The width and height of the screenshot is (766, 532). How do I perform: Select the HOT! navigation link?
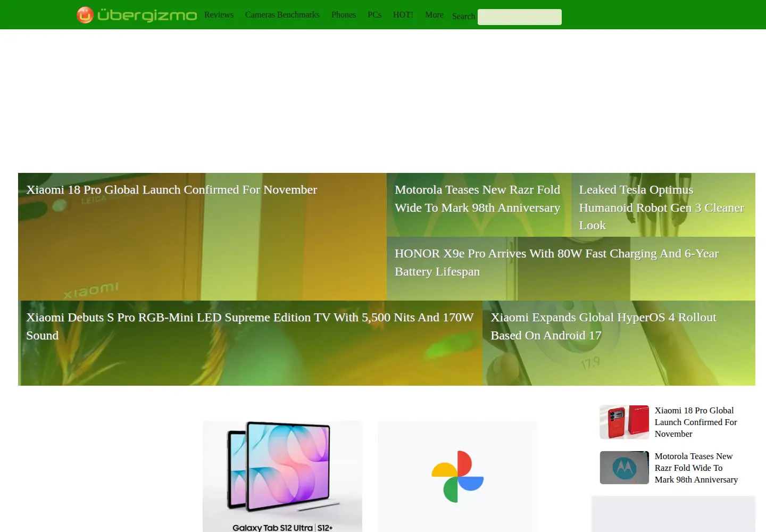click(403, 15)
